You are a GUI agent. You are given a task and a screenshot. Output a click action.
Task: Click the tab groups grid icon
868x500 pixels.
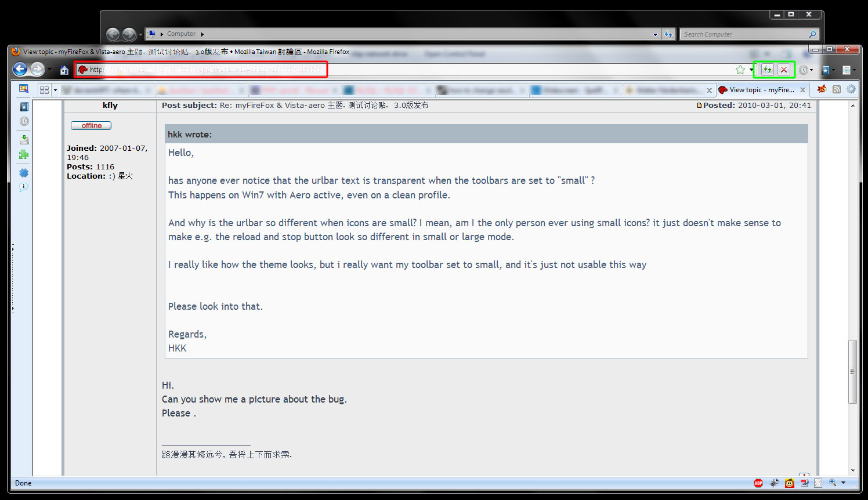[x=44, y=90]
